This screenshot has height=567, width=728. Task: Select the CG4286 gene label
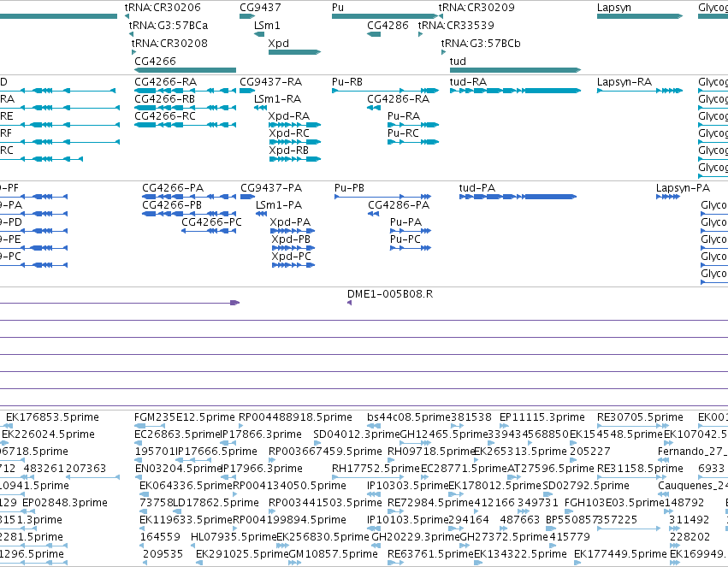pyautogui.click(x=388, y=26)
